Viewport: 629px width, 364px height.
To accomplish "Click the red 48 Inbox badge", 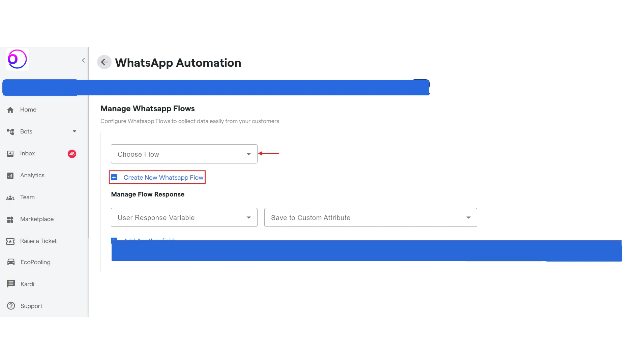I will (x=72, y=154).
